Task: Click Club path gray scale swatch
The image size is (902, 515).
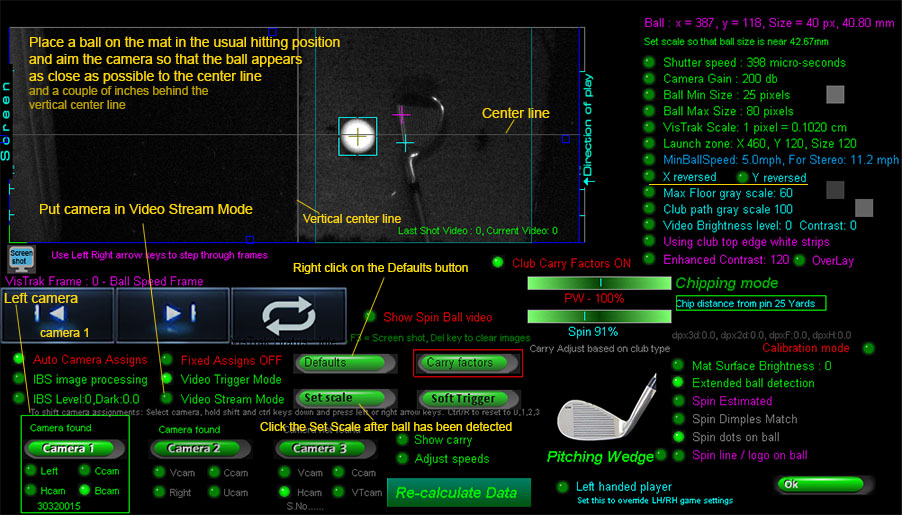Action: [x=863, y=208]
